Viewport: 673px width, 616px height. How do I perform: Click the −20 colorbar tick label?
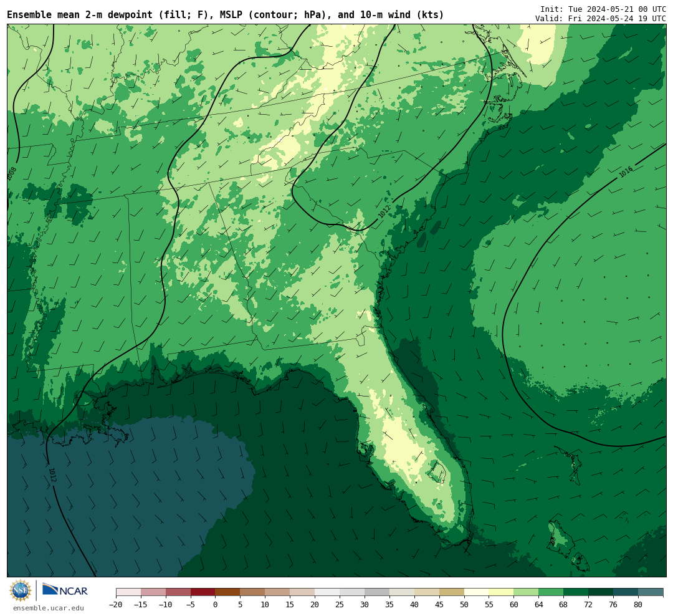116,605
